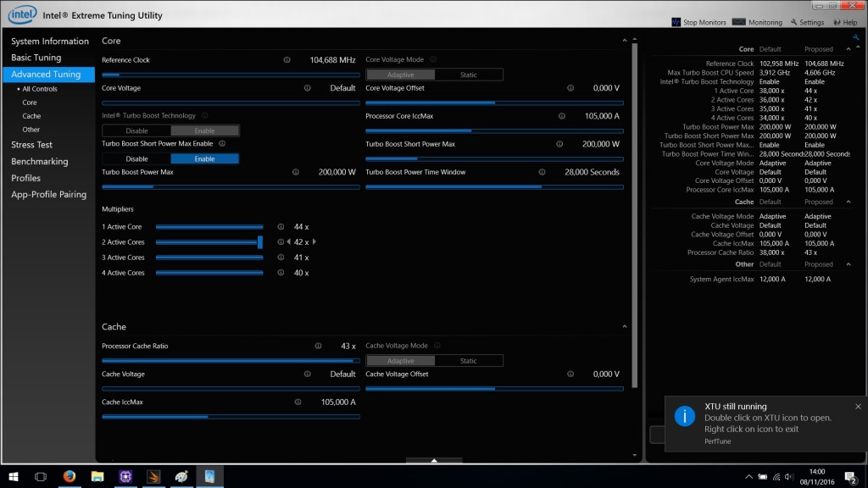Viewport: 868px width, 488px height.
Task: Click info icon next to Core Voltage
Action: [x=307, y=88]
